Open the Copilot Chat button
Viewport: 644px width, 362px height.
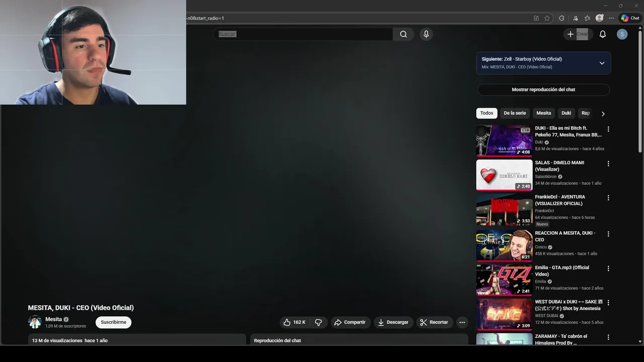630,18
